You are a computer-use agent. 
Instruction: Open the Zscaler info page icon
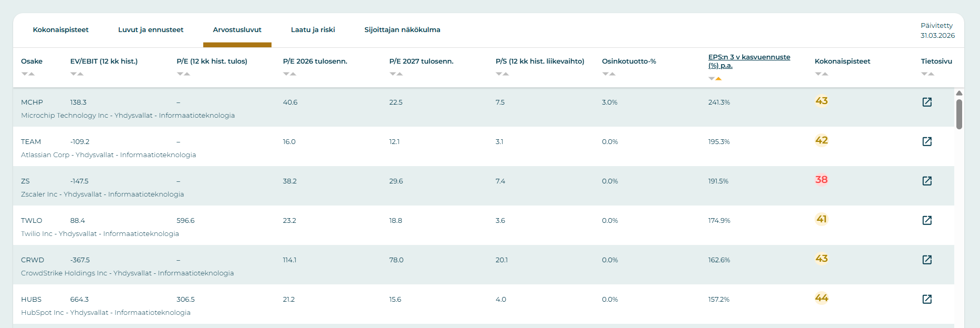pos(927,181)
